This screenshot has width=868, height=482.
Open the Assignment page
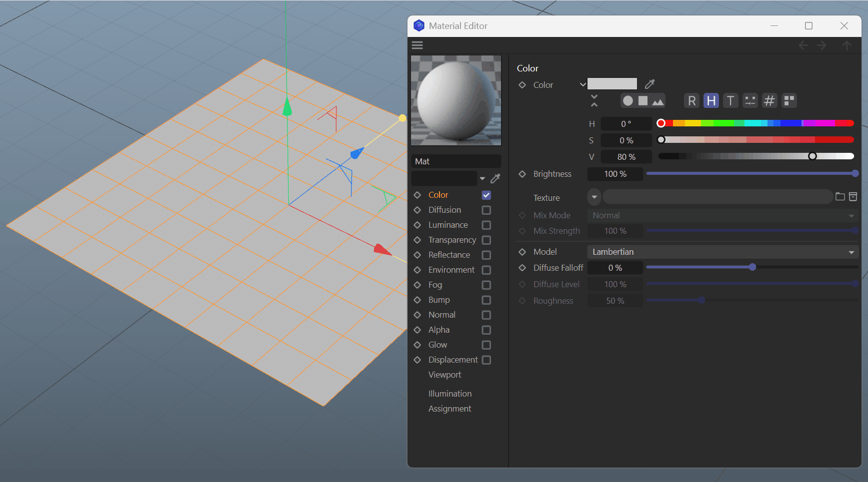pyautogui.click(x=449, y=409)
